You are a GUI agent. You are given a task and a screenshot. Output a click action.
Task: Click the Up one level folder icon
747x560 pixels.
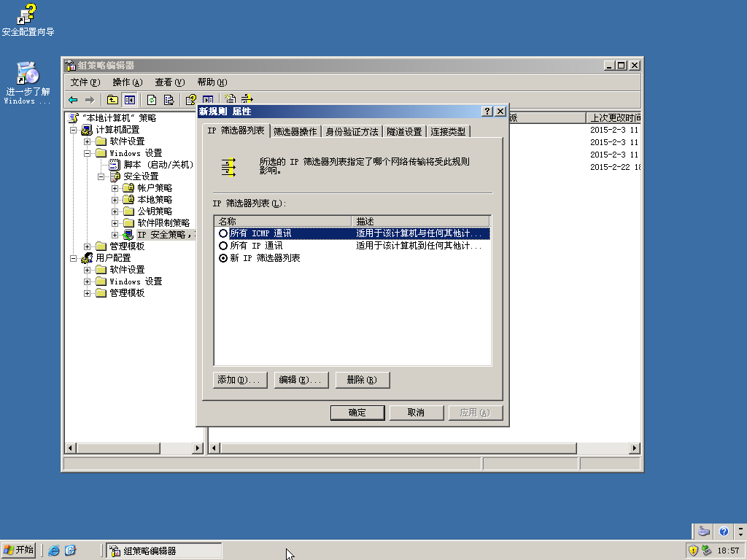(x=112, y=99)
